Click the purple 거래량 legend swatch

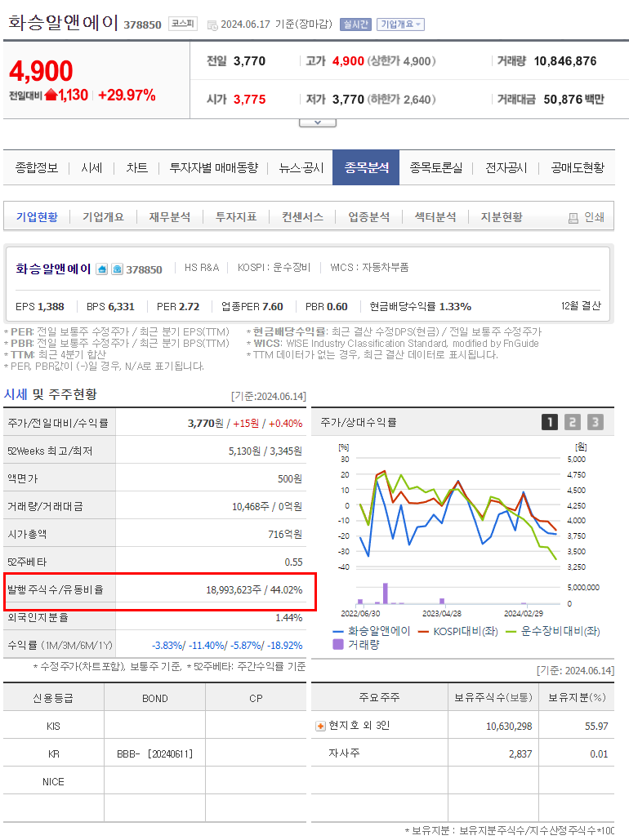click(338, 644)
